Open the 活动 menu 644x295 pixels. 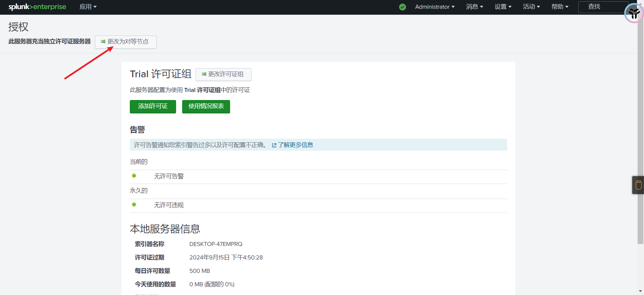pyautogui.click(x=531, y=7)
